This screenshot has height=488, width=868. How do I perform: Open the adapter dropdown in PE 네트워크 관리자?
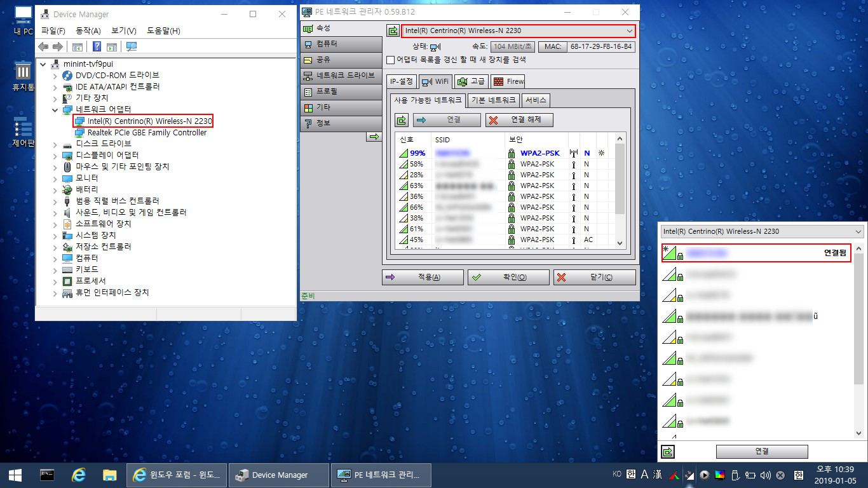tap(519, 30)
